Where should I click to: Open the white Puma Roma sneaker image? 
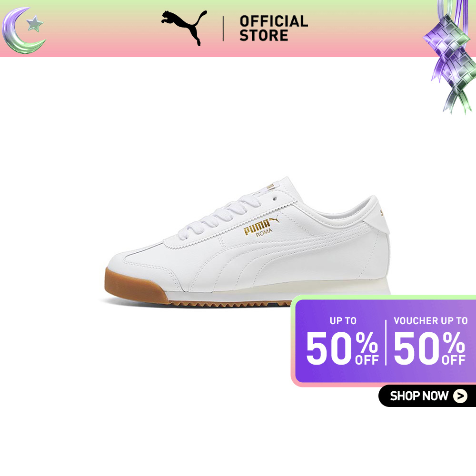point(248,242)
